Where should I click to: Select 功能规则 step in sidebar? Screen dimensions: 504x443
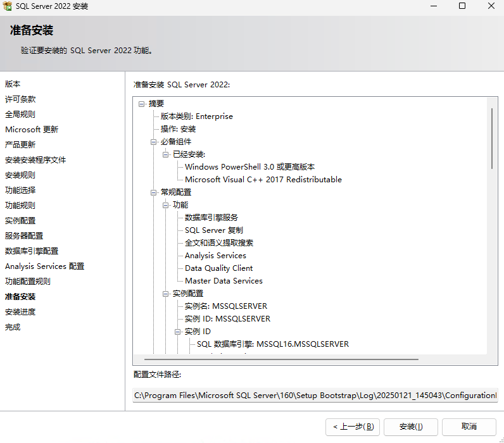[x=20, y=205]
